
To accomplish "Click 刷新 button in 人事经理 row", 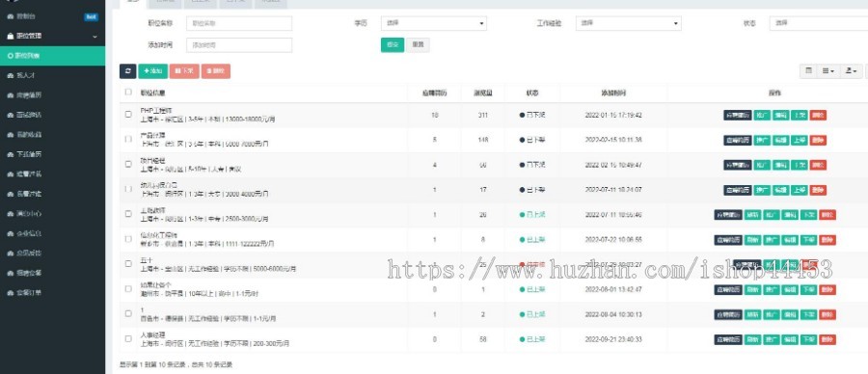I will click(752, 339).
